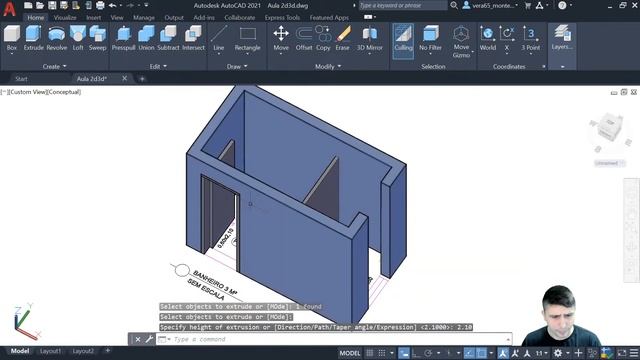Click the Undo arrow in quick access toolbar
Viewport: 640px width, 360px height.
click(112, 6)
